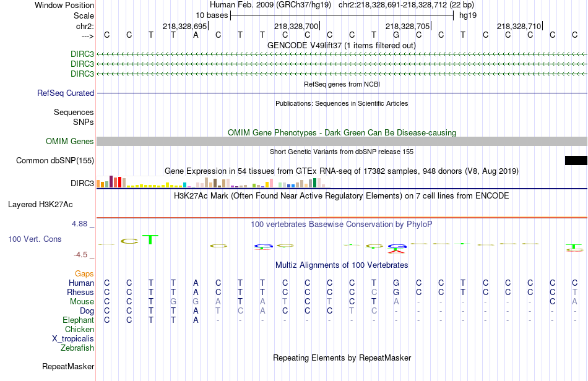This screenshot has width=588, height=381.
Task: Click the G base in the Human alignment row
Action: click(x=396, y=283)
